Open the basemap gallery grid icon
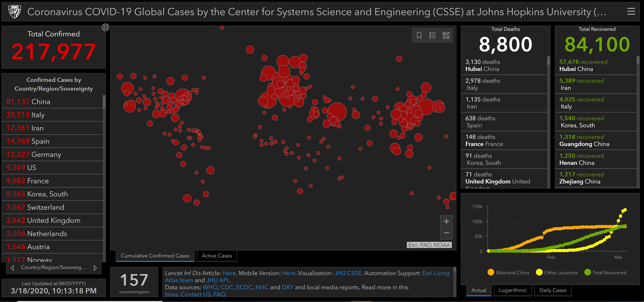Viewport: 644px width, 302px height. (x=446, y=35)
